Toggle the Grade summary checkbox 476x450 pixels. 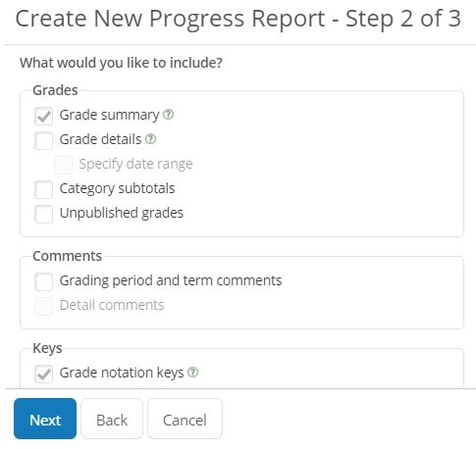click(43, 116)
